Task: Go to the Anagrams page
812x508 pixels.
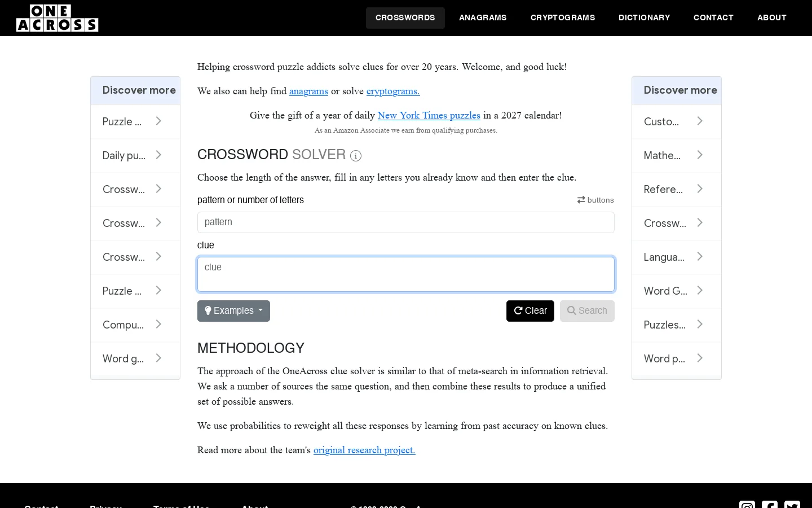Action: [x=483, y=18]
